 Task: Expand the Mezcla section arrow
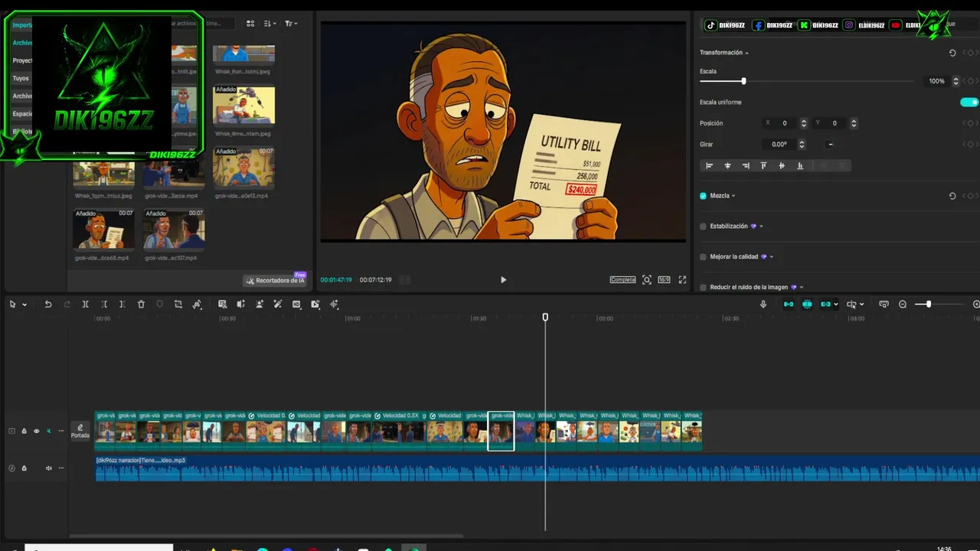point(733,196)
